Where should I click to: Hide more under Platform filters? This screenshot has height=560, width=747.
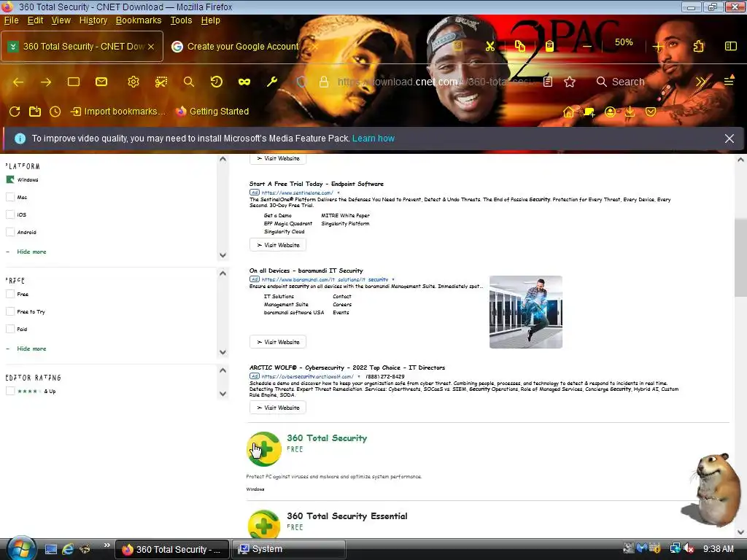[31, 252]
